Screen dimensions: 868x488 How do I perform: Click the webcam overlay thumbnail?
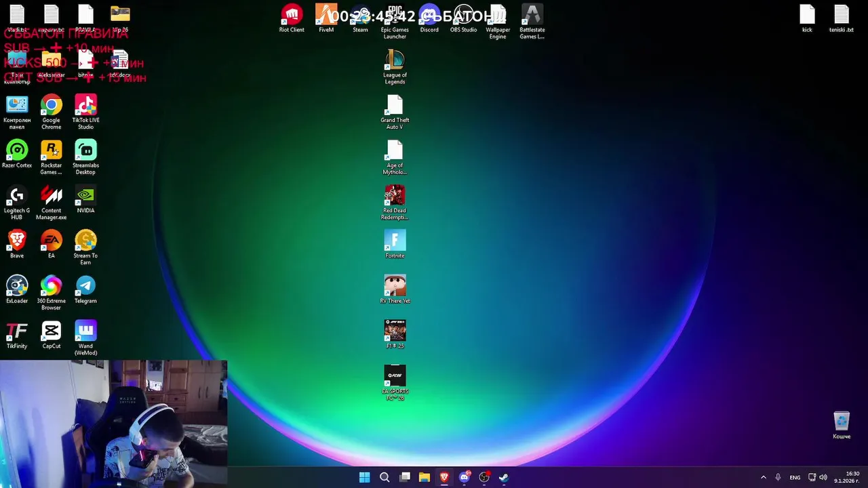point(114,424)
